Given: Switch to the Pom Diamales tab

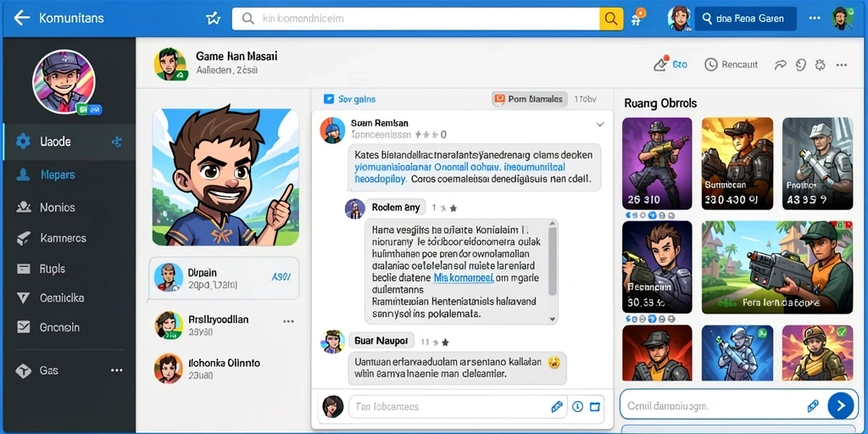Looking at the screenshot, I should 529,99.
